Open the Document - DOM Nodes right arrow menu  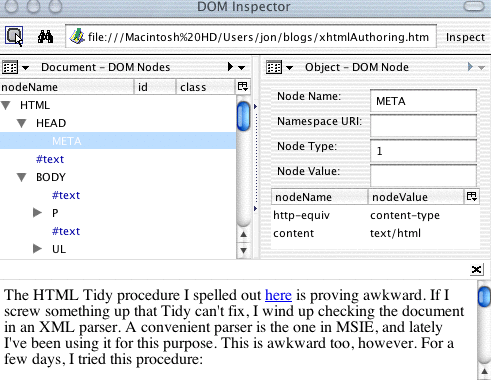[x=230, y=67]
